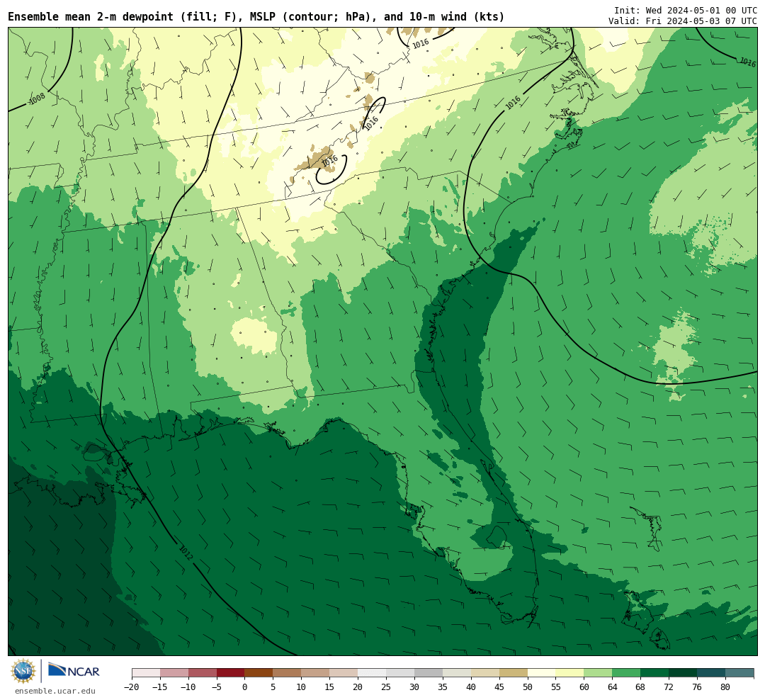Click the colorbar tick label 64

tap(612, 687)
